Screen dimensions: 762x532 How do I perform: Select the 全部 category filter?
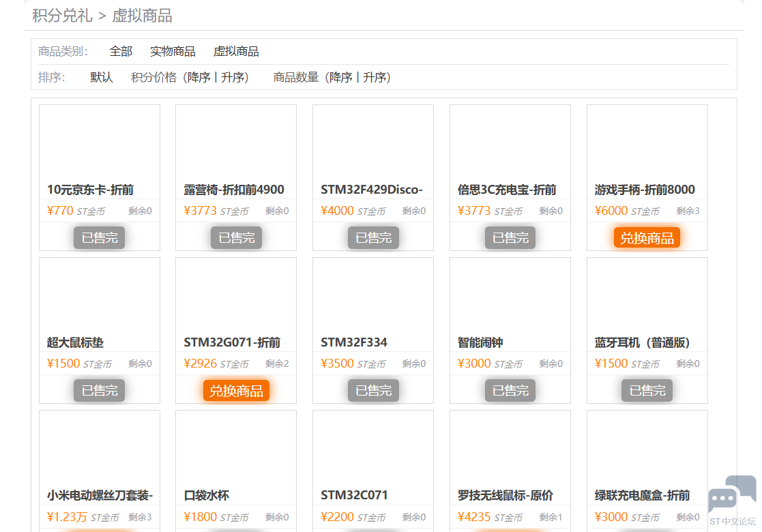pyautogui.click(x=121, y=52)
